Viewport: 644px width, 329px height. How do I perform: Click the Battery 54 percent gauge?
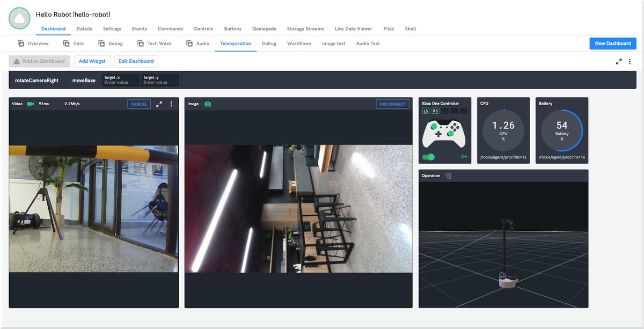562,130
